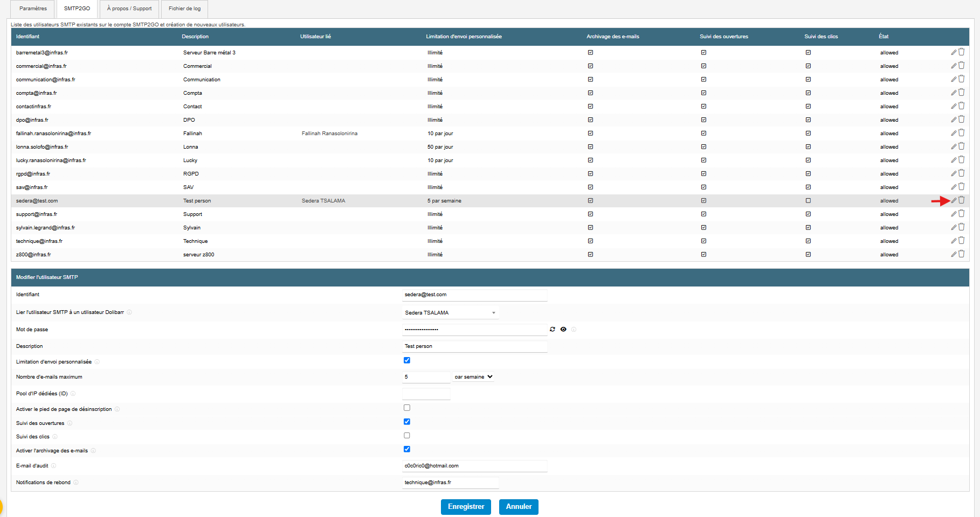Screen dimensions: 980x517
Task: Switch to the Paramètres tab
Action: tap(33, 9)
